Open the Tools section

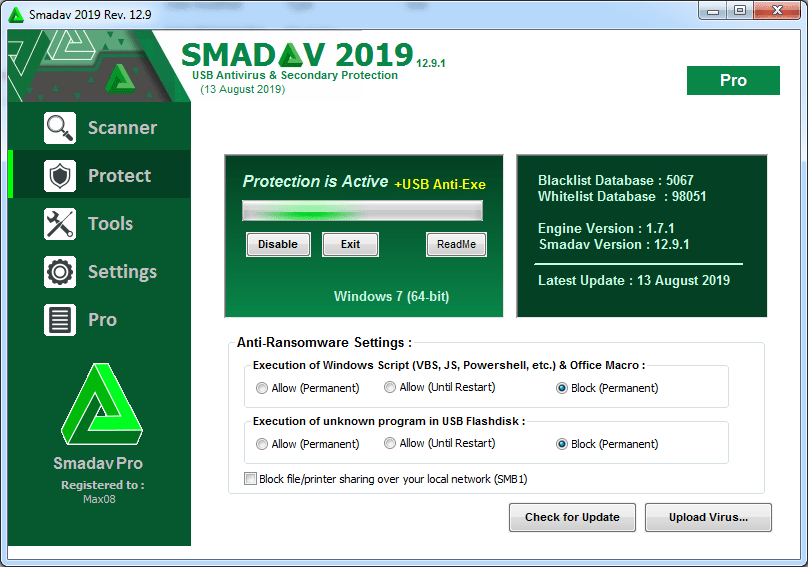click(x=110, y=224)
